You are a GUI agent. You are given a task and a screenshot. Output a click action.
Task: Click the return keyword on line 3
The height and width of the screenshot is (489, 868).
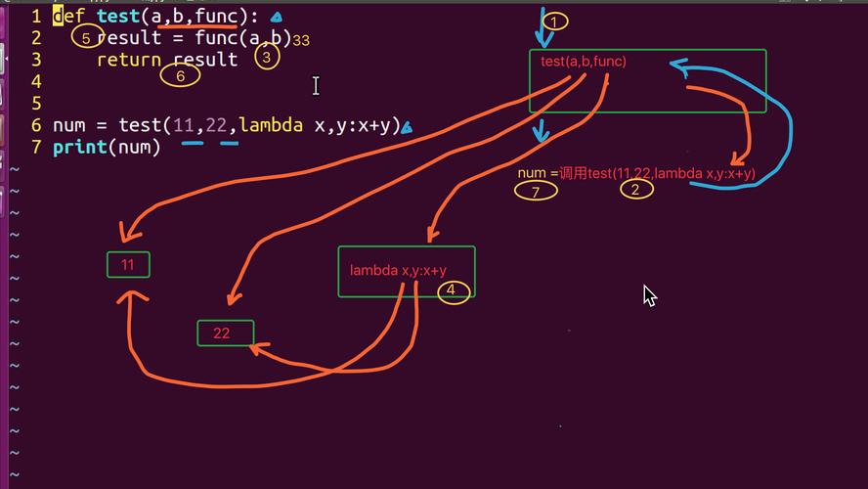tap(129, 60)
